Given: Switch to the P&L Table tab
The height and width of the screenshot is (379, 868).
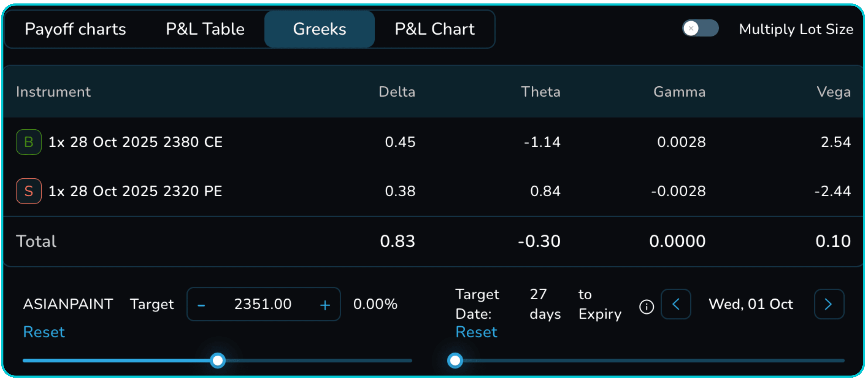Looking at the screenshot, I should 205,29.
